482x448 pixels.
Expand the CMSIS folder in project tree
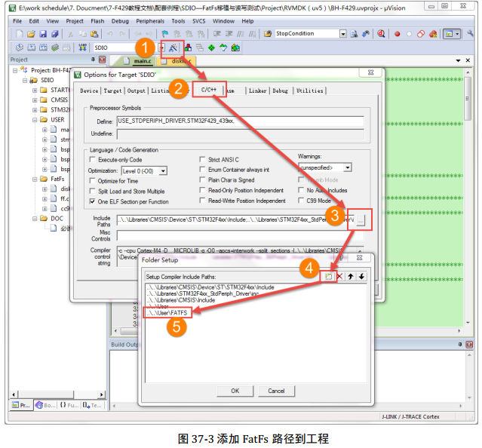click(x=35, y=100)
